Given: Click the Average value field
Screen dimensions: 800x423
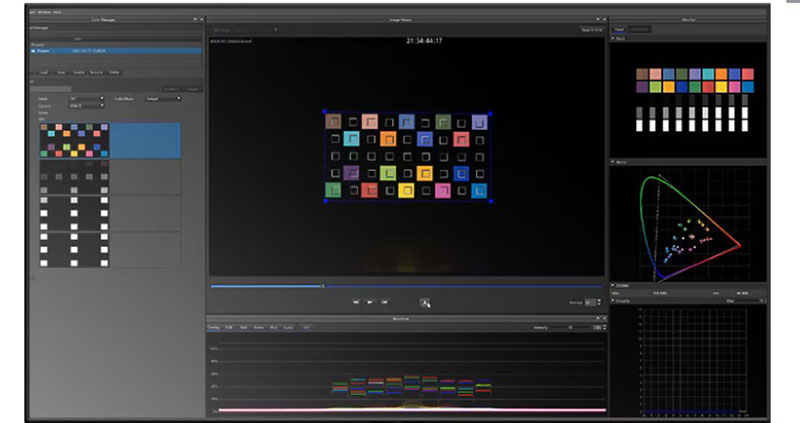Looking at the screenshot, I should [x=590, y=303].
